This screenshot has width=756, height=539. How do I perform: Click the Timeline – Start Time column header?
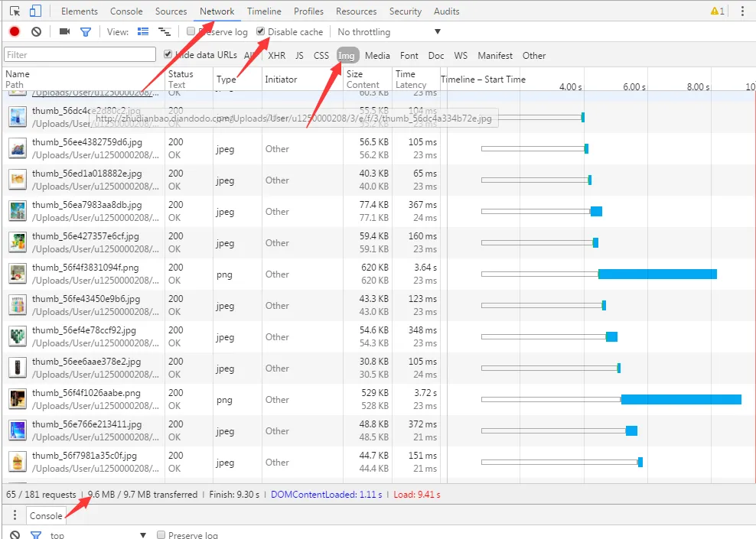pos(483,80)
